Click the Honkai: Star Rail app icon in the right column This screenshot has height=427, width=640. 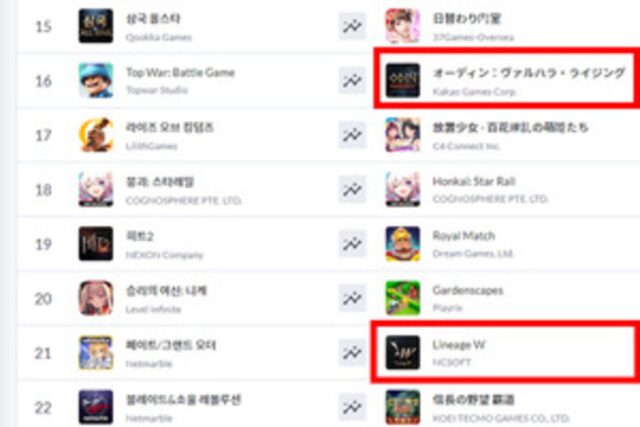pyautogui.click(x=403, y=189)
